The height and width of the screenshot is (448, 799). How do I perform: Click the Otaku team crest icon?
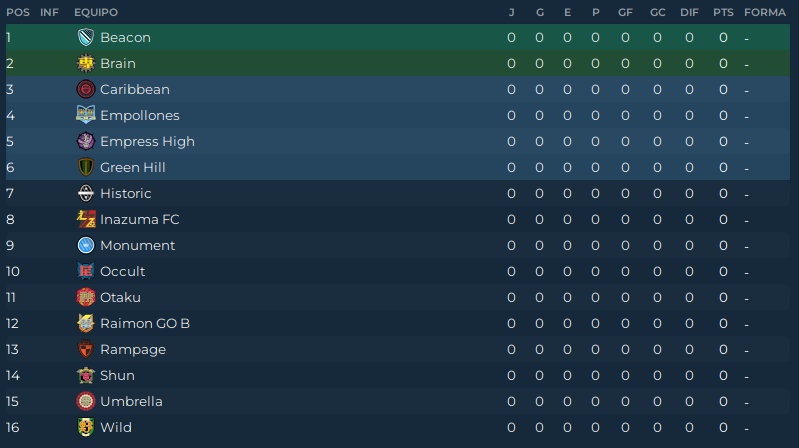click(x=86, y=297)
